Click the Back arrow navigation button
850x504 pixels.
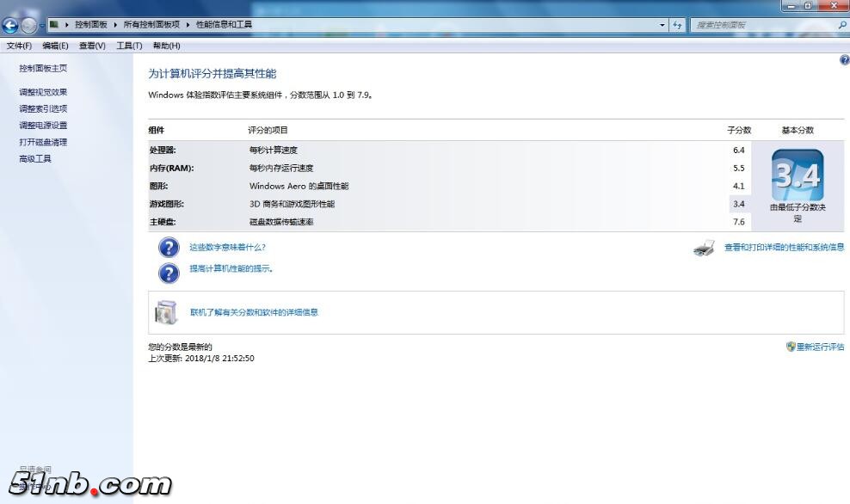tap(11, 26)
